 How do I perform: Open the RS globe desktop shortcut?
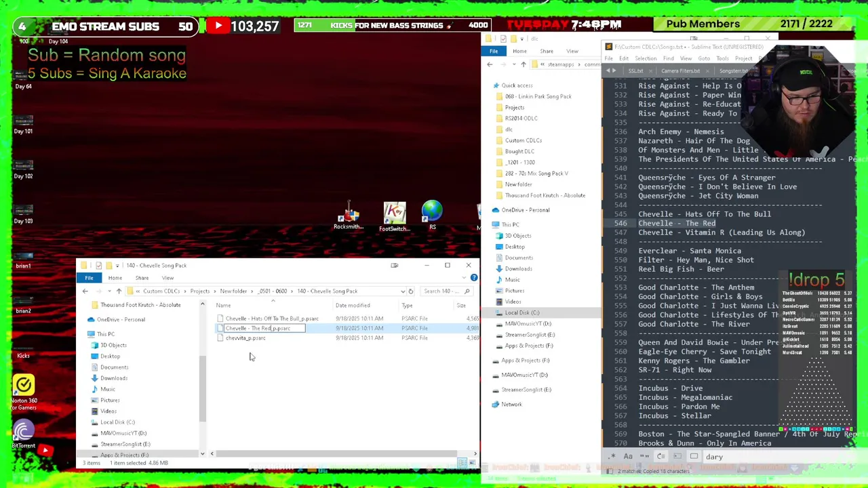pyautogui.click(x=432, y=216)
